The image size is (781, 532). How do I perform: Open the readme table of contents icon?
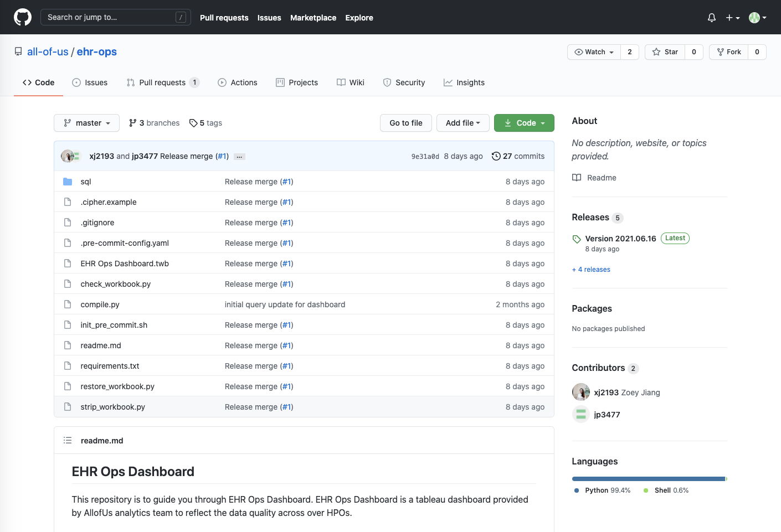coord(68,441)
